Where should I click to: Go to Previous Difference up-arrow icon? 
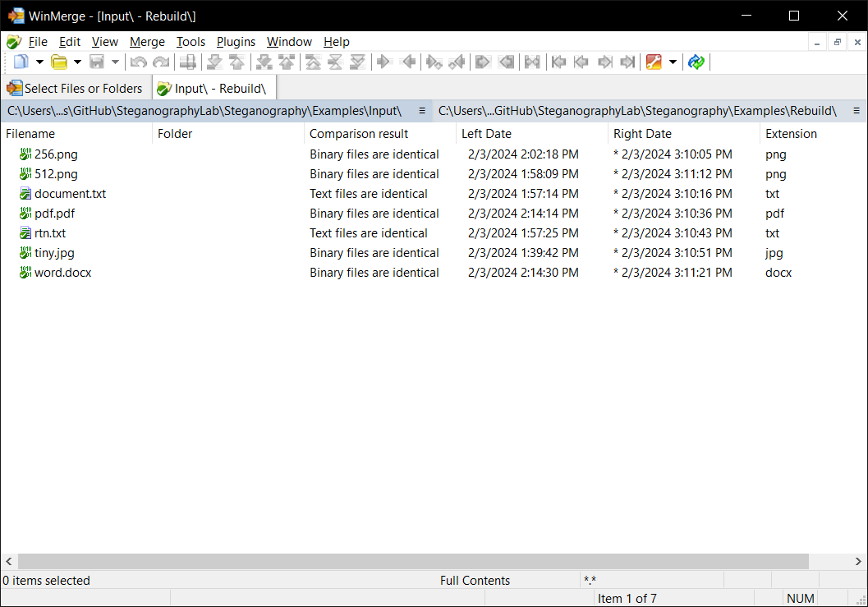(x=237, y=62)
